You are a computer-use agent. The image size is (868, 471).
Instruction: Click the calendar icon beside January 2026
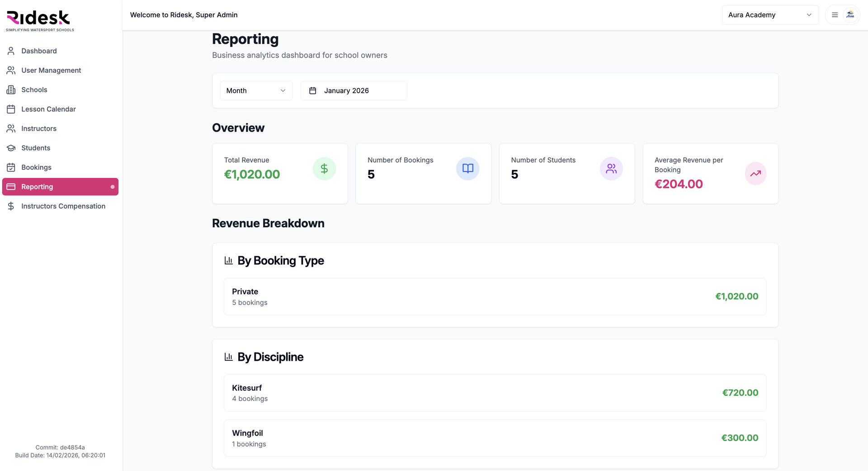tap(312, 91)
